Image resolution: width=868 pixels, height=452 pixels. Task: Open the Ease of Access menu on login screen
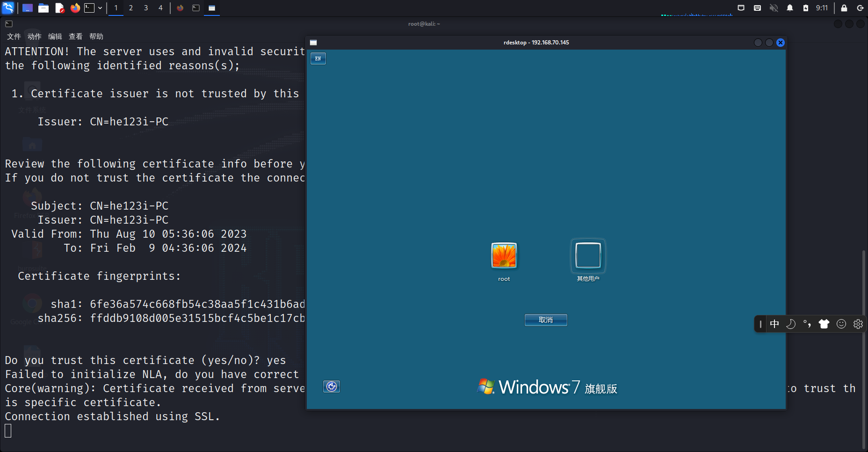point(332,386)
